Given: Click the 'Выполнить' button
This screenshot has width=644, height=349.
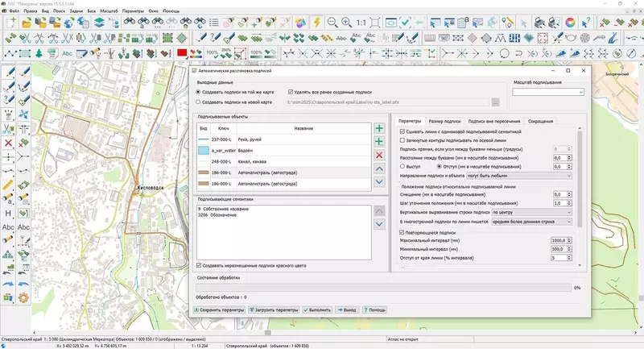Looking at the screenshot, I should click(x=317, y=309).
